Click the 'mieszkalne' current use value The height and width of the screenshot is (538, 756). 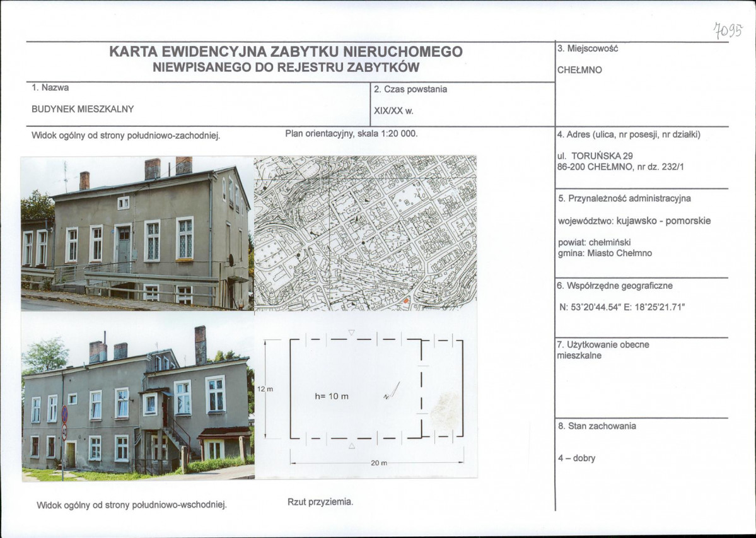(x=579, y=356)
